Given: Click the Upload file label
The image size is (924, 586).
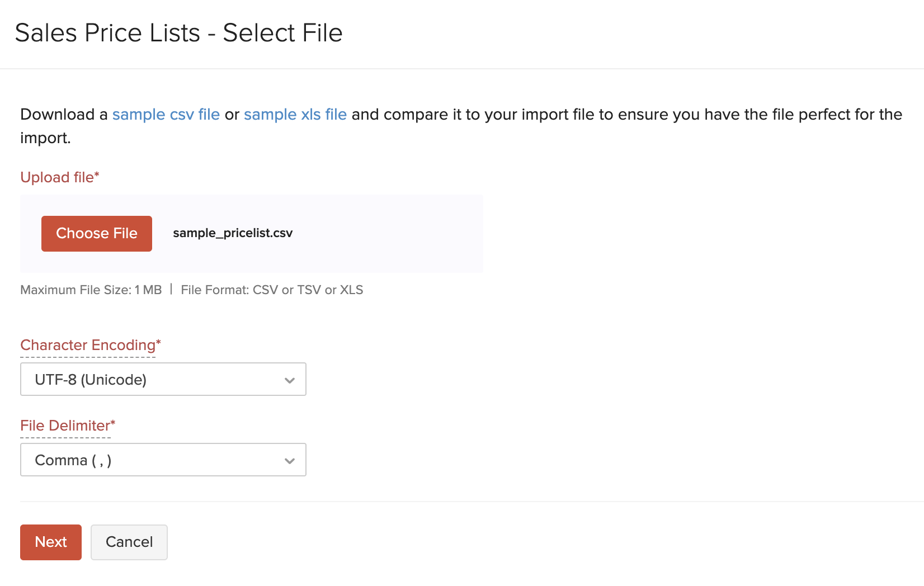Looking at the screenshot, I should click(59, 177).
